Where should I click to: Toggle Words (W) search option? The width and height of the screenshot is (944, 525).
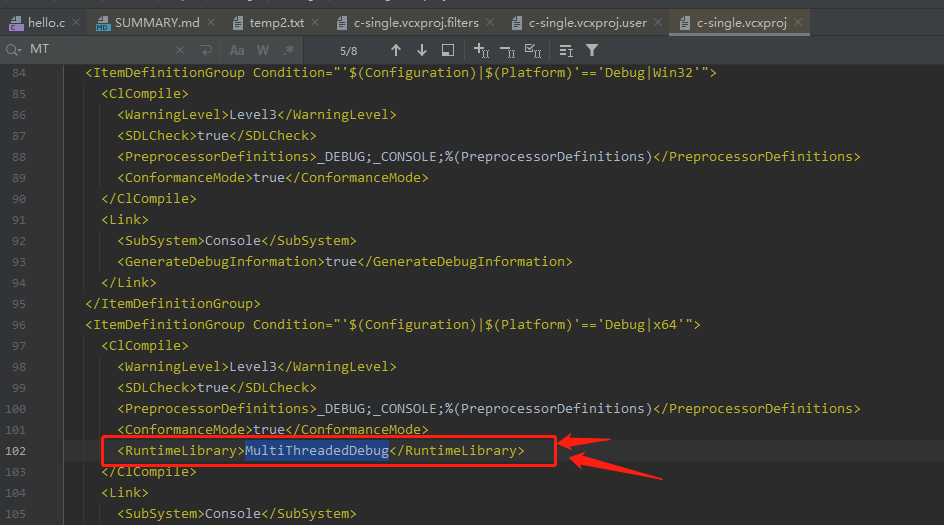point(263,50)
